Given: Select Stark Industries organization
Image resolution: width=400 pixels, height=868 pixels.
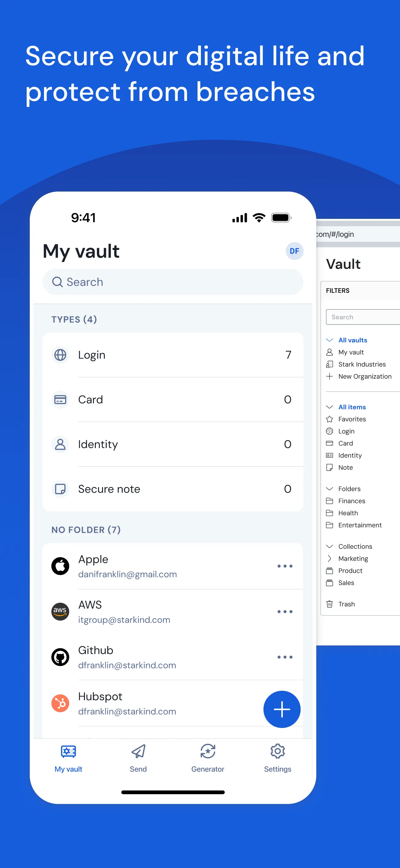Looking at the screenshot, I should pyautogui.click(x=362, y=364).
